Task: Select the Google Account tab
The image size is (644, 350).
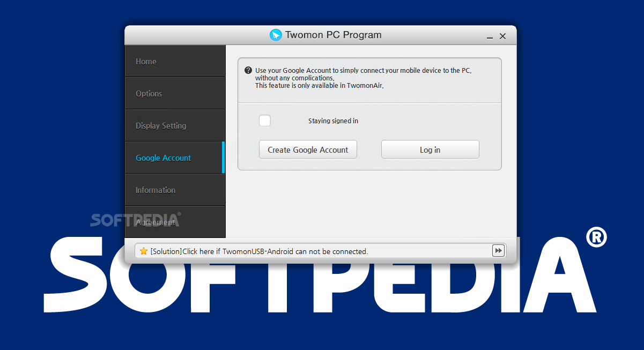Action: point(175,158)
